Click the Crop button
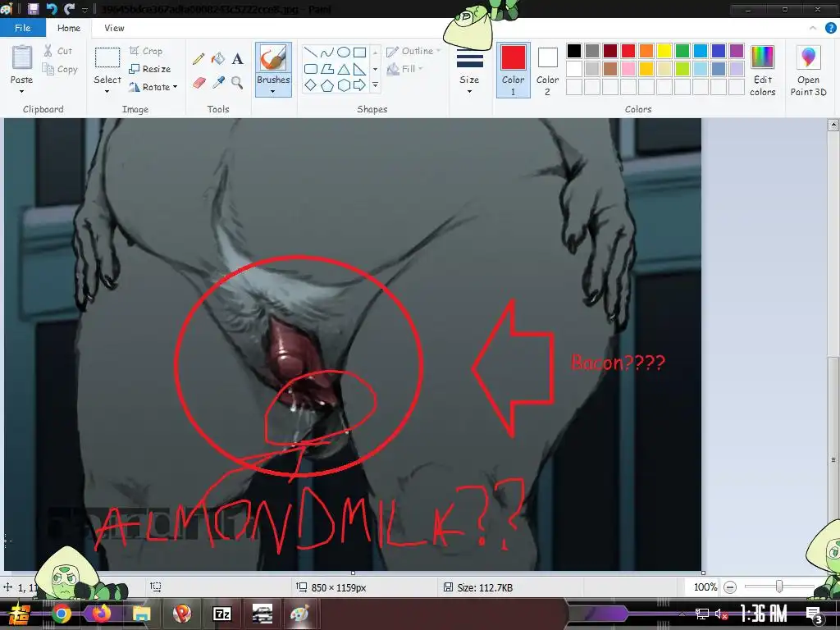This screenshot has width=840, height=630. [146, 51]
